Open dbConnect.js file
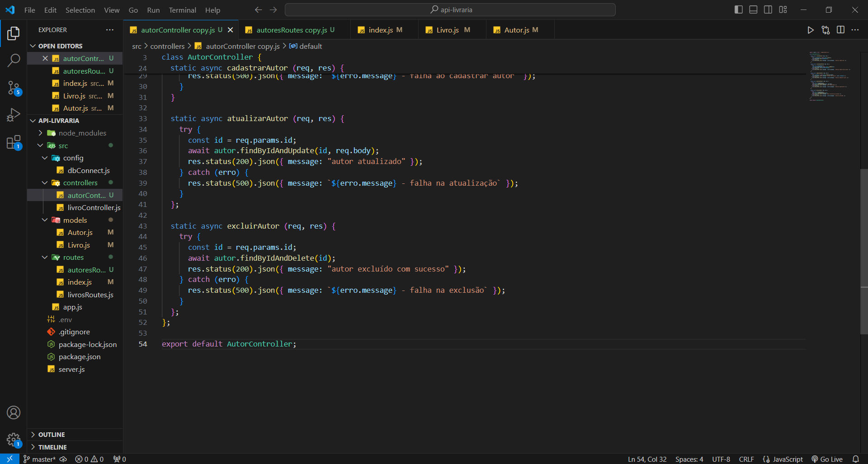 [x=75, y=170]
